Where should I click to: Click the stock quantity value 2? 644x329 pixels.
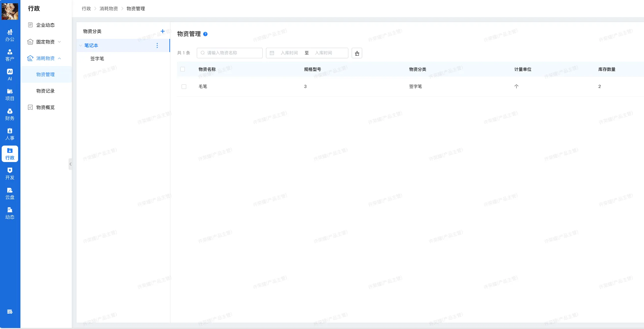[x=600, y=87]
